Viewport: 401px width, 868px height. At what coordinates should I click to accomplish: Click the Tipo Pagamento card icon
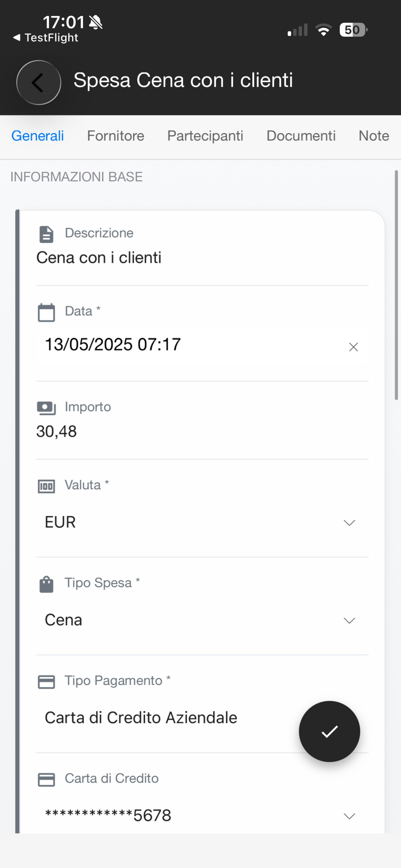click(47, 682)
